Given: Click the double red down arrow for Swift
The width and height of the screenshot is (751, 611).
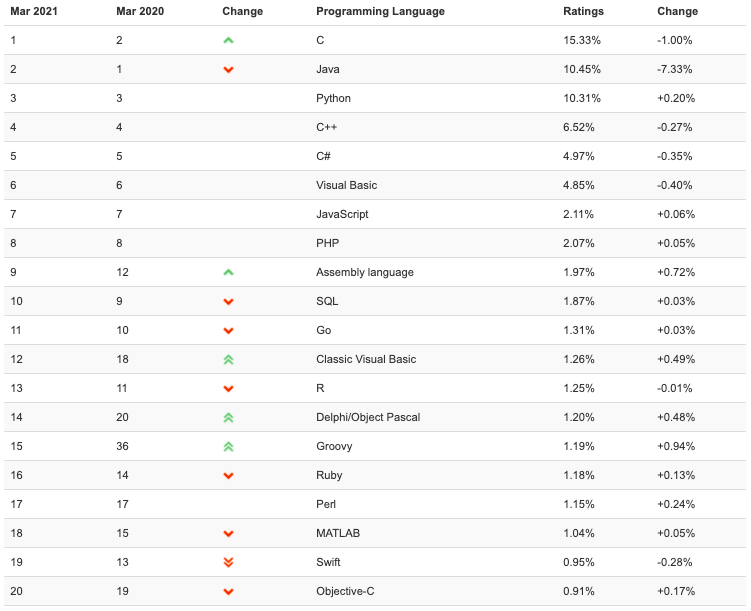Looking at the screenshot, I should [x=228, y=562].
